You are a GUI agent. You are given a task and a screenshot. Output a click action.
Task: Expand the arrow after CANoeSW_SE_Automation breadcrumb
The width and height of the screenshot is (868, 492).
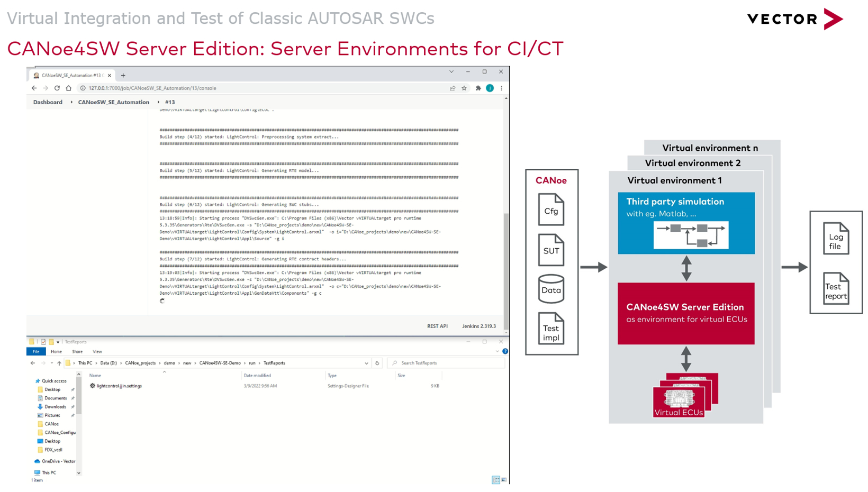158,102
